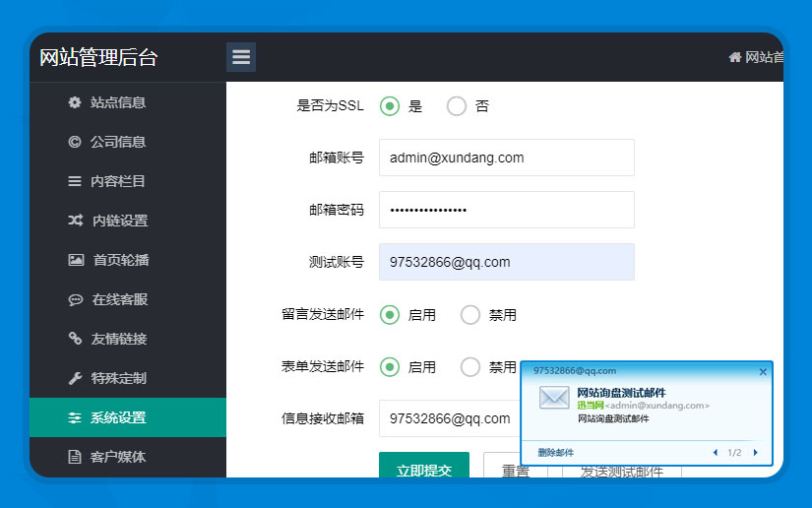Select 启用 for 表单发送邮件

(x=390, y=367)
